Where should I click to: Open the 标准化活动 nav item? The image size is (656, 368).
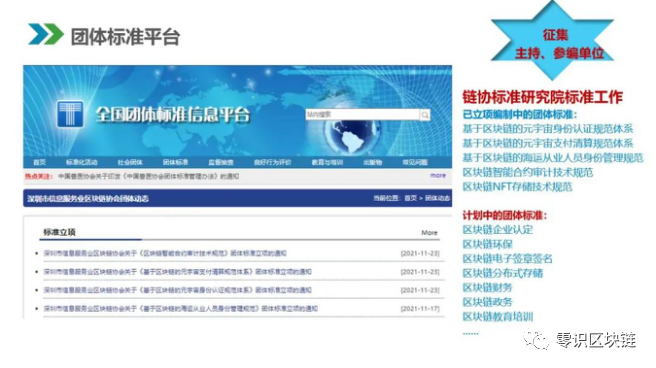(82, 162)
